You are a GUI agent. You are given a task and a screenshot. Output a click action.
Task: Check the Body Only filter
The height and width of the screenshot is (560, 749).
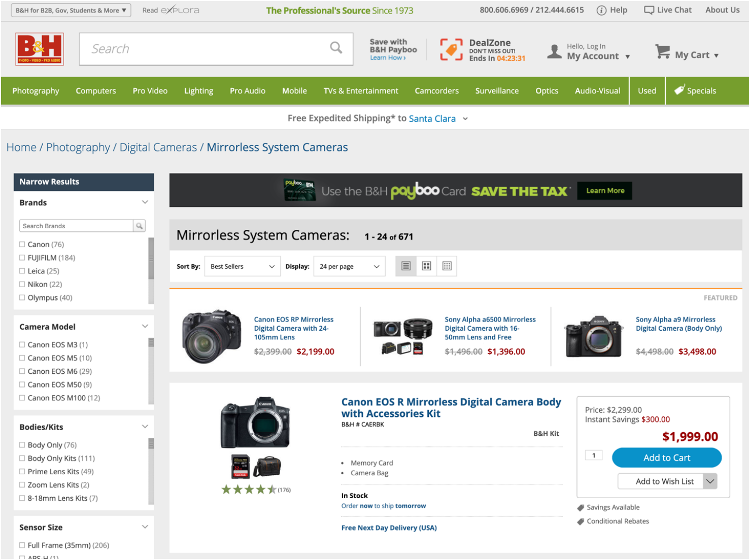pos(22,445)
